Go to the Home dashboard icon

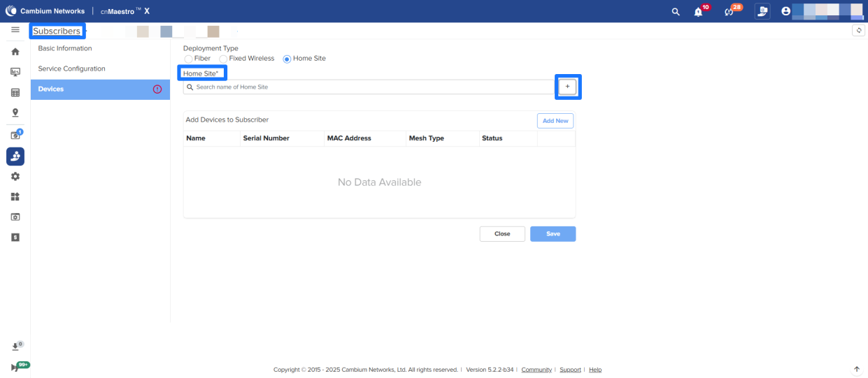pyautogui.click(x=15, y=52)
